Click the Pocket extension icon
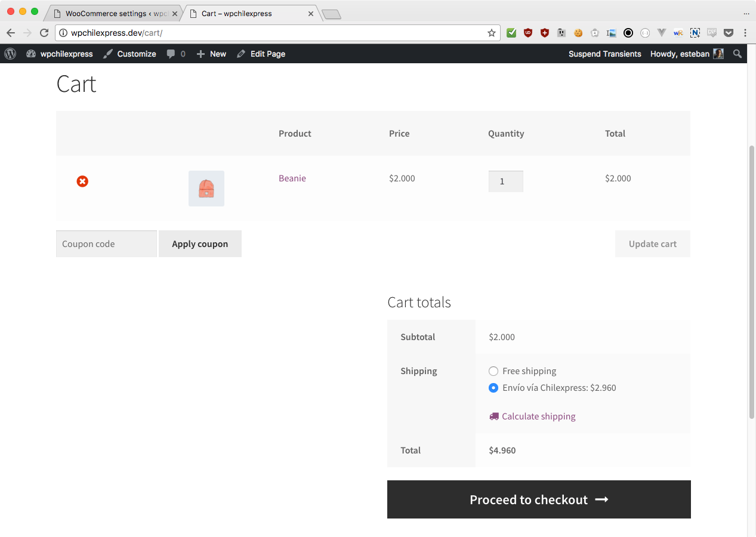This screenshot has width=756, height=537. tap(729, 33)
